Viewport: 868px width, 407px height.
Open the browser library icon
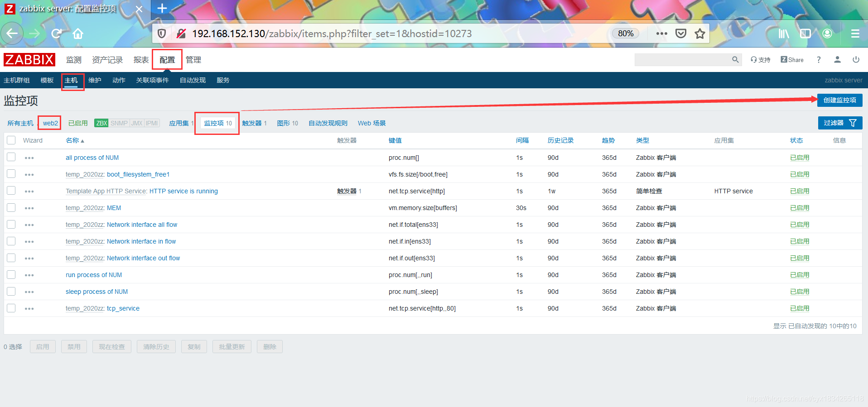point(784,34)
